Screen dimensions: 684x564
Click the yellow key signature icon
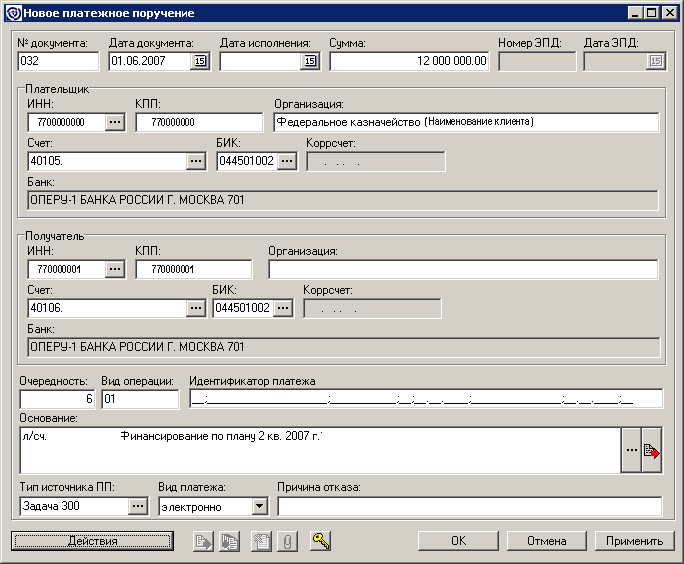(321, 541)
